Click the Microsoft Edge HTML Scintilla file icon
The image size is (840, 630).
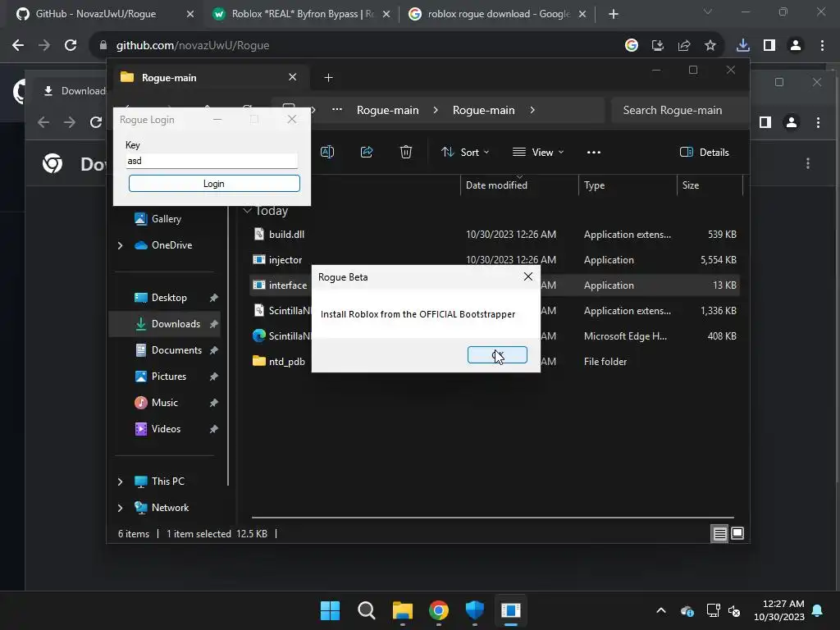point(259,336)
